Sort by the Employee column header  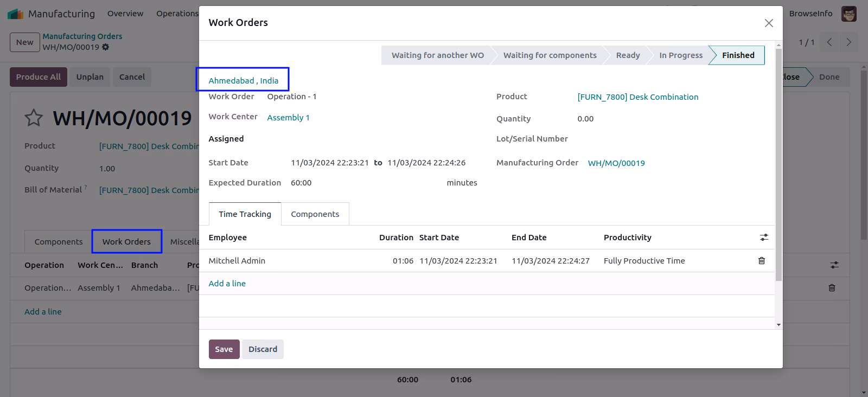click(228, 238)
